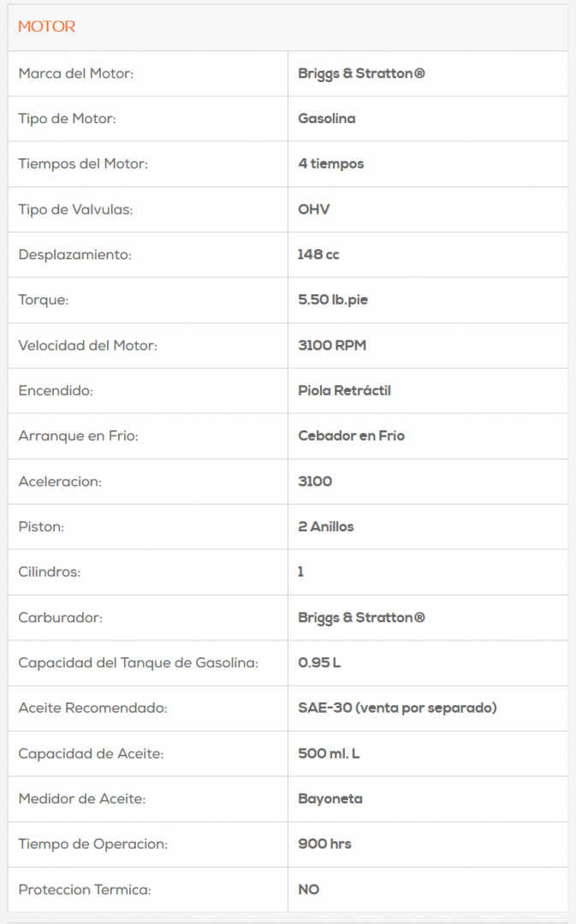
Task: Select the 4 tiempos value
Action: (331, 163)
